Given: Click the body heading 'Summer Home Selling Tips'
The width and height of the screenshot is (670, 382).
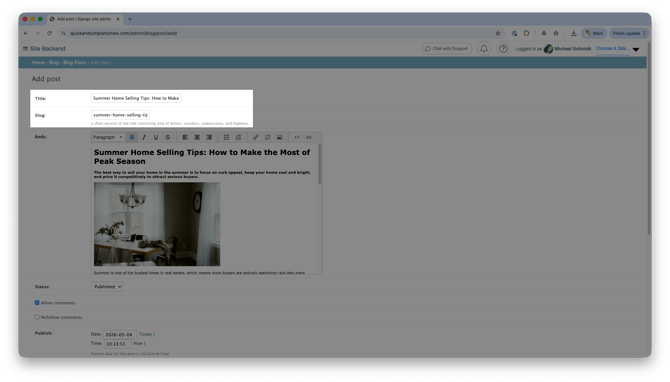Looking at the screenshot, I should pos(202,156).
